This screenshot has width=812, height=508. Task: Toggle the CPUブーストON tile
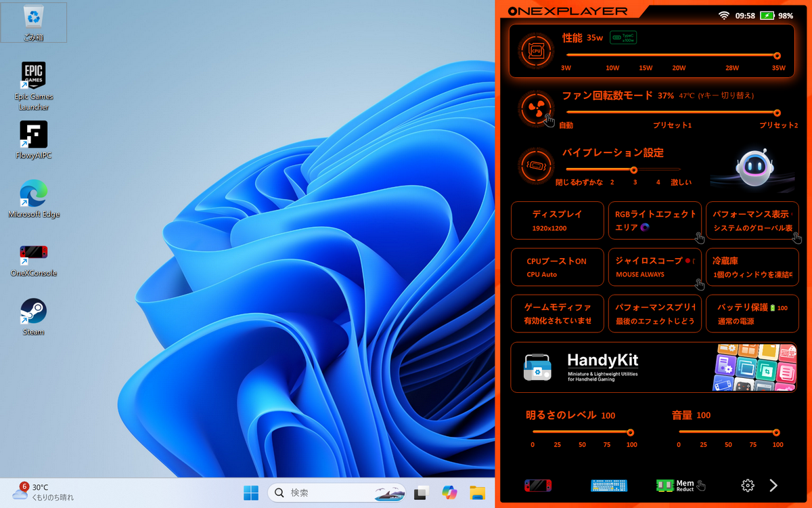pos(558,267)
